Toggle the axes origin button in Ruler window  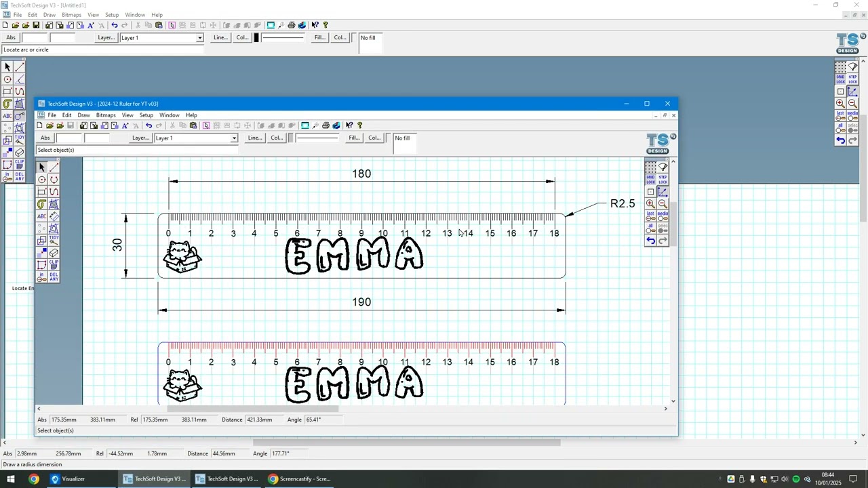click(x=663, y=192)
